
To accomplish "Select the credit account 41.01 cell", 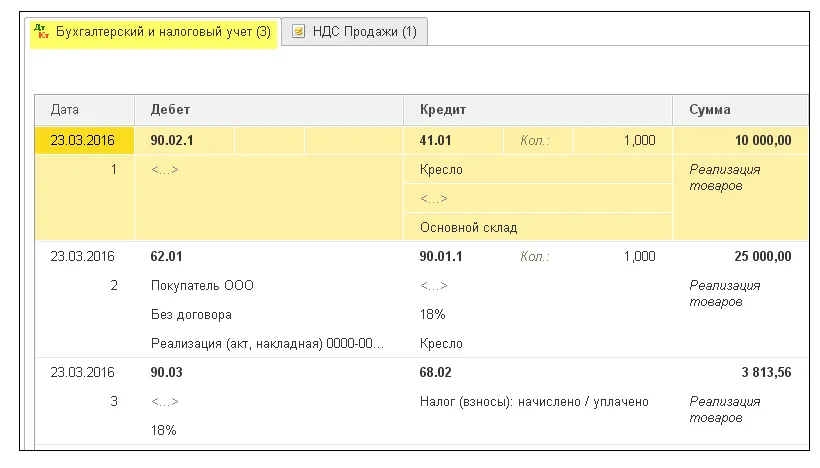I will pos(437,141).
